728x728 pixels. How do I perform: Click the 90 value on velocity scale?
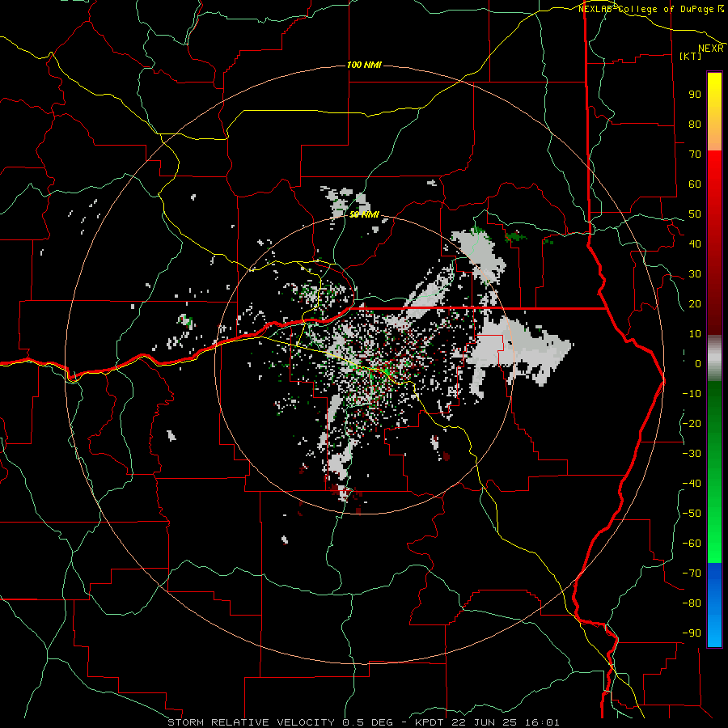coord(695,95)
